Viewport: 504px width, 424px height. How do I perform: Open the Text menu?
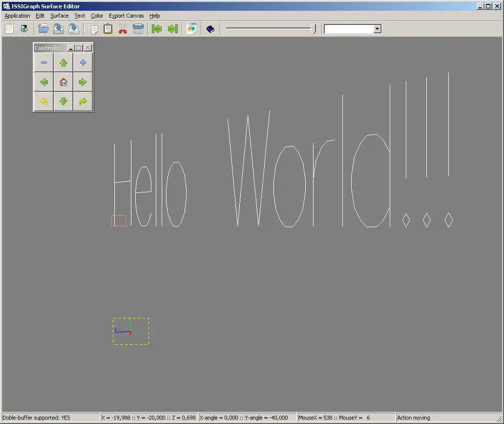[x=80, y=16]
